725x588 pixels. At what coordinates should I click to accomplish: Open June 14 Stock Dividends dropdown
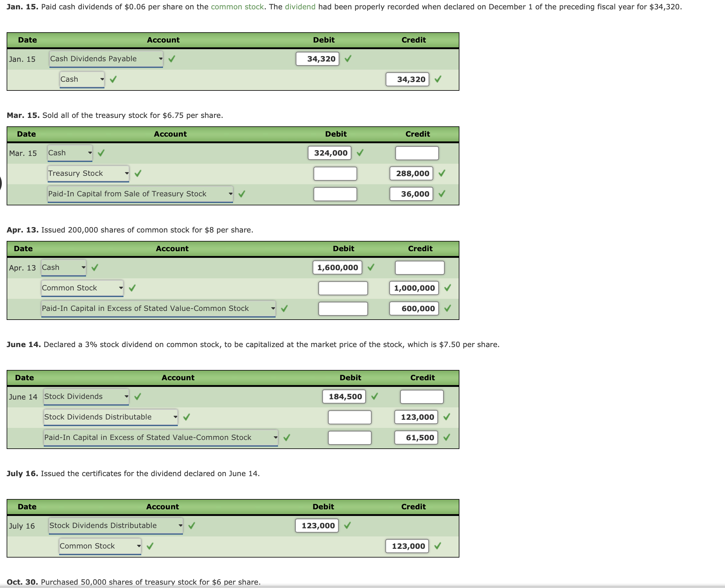(86, 396)
